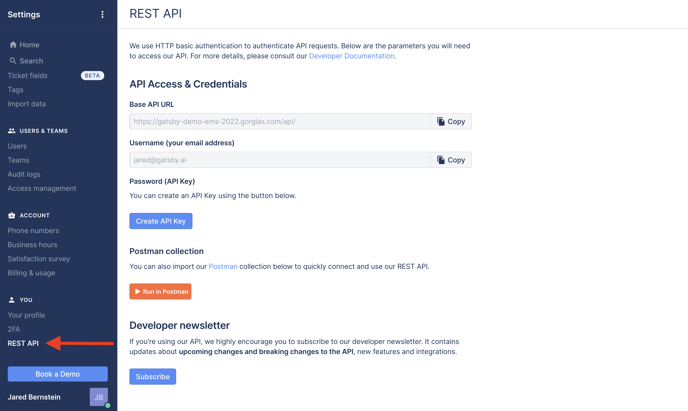The image size is (688, 411).
Task: Click the Book a Demo button
Action: pos(57,374)
